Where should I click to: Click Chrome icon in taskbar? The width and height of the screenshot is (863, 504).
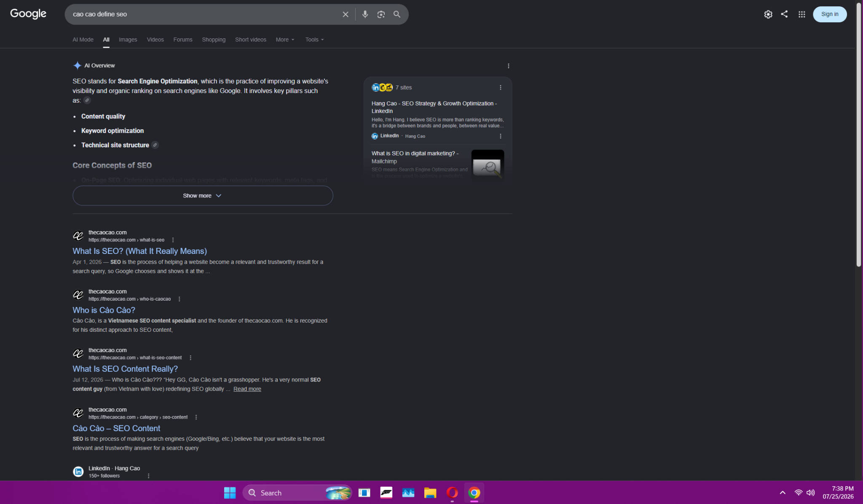(474, 493)
